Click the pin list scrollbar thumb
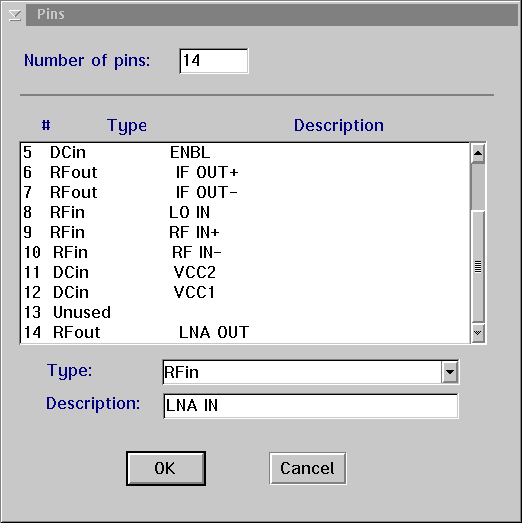The width and height of the screenshot is (522, 523). [478, 267]
